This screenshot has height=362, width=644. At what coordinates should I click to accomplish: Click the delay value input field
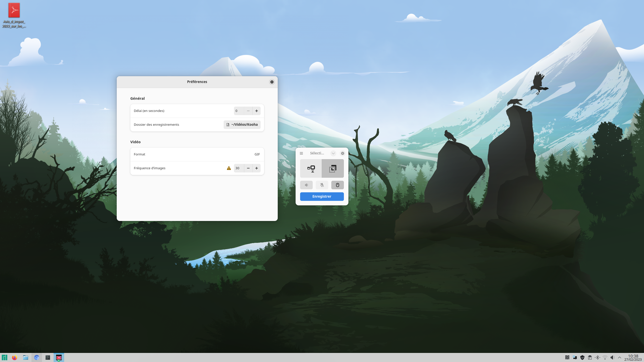point(238,111)
